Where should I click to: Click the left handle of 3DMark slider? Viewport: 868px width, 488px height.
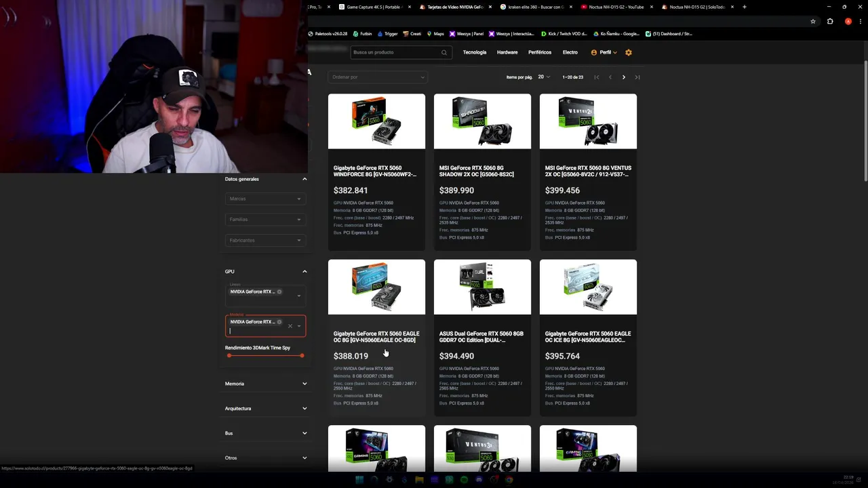[x=229, y=356]
